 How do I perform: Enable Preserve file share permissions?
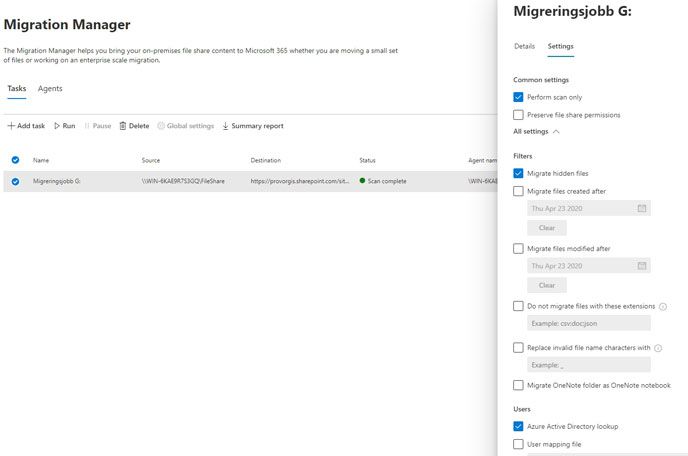[518, 115]
